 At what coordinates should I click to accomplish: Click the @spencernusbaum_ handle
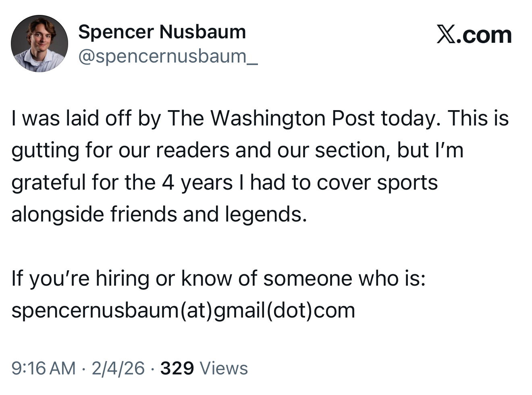168,56
